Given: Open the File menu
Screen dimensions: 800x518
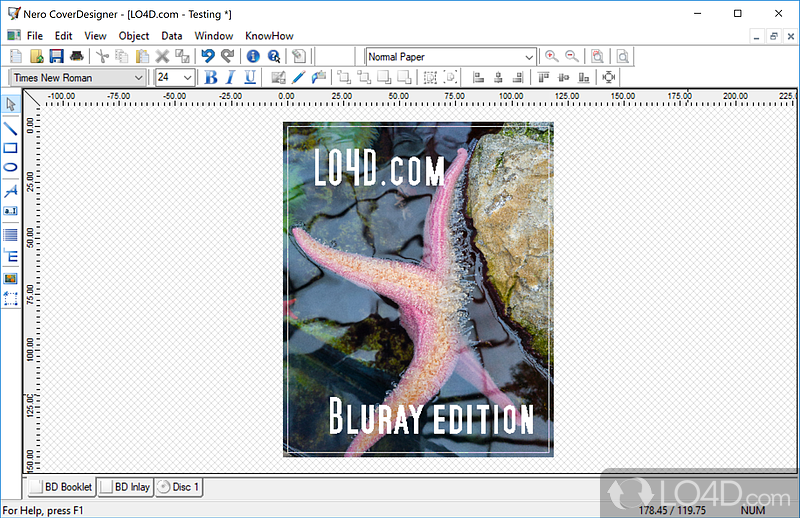Looking at the screenshot, I should click(35, 36).
